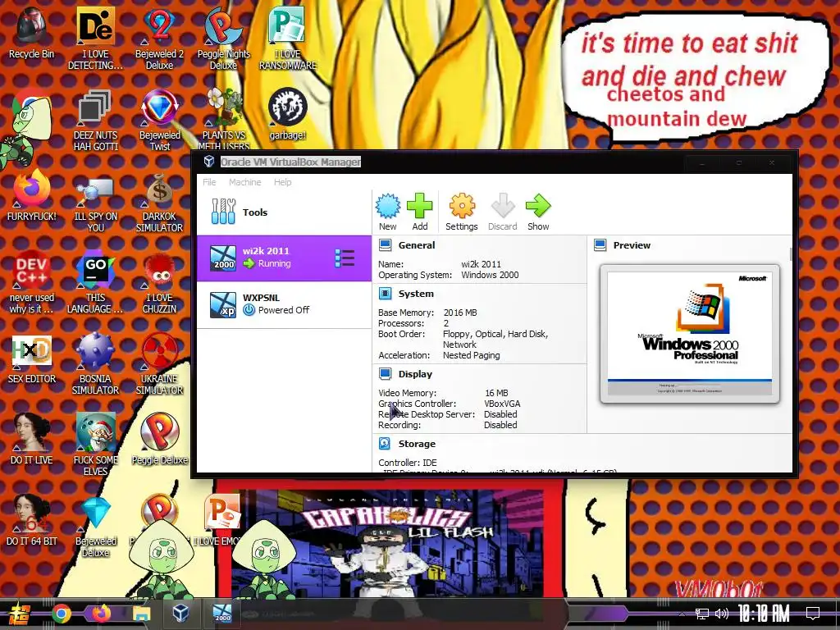Screen dimensions: 840x630
Task: Open the Dev C++ 'never used' icon
Action: (x=31, y=282)
